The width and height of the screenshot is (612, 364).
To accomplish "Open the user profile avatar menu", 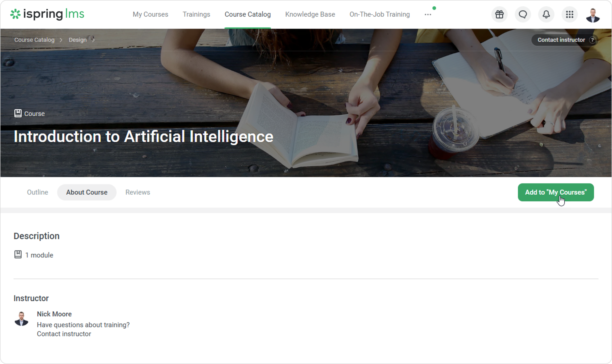I will click(593, 15).
